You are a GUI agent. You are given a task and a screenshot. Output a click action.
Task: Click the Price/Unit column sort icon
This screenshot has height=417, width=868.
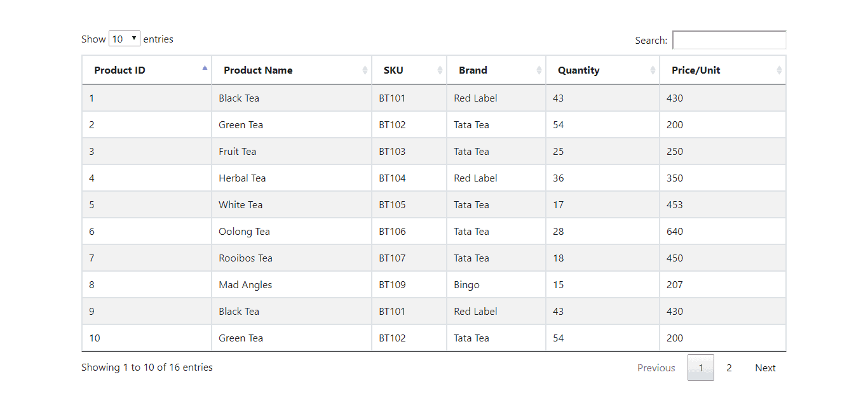tap(779, 70)
